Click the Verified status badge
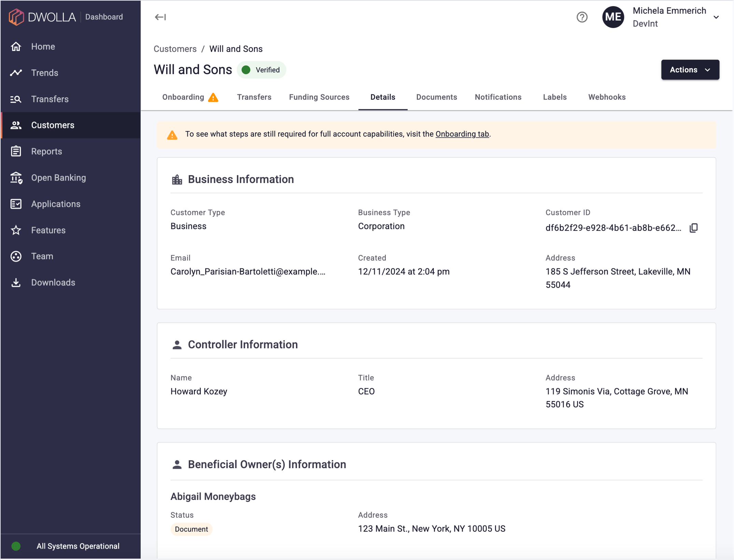 pos(262,70)
